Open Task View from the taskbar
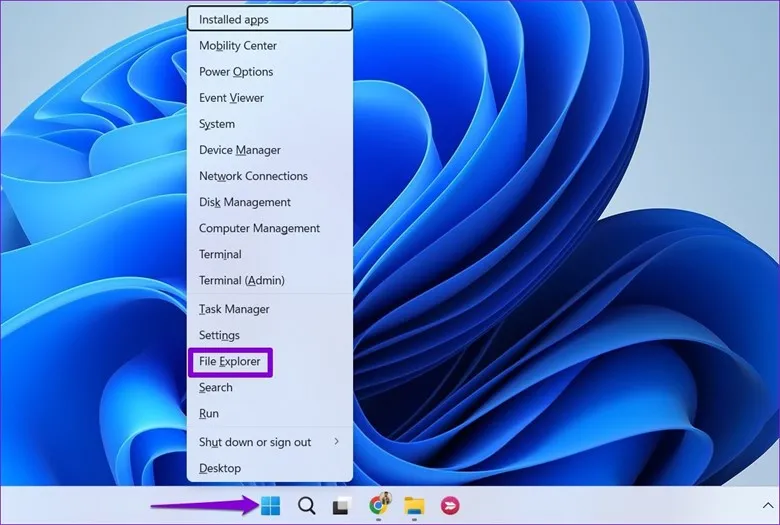Viewport: 780px width, 525px height. (x=342, y=506)
